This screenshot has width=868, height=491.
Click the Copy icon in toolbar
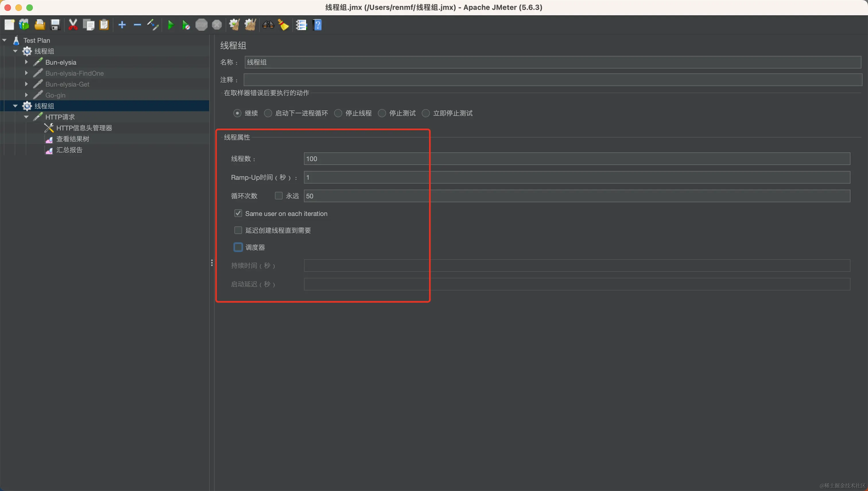click(89, 25)
